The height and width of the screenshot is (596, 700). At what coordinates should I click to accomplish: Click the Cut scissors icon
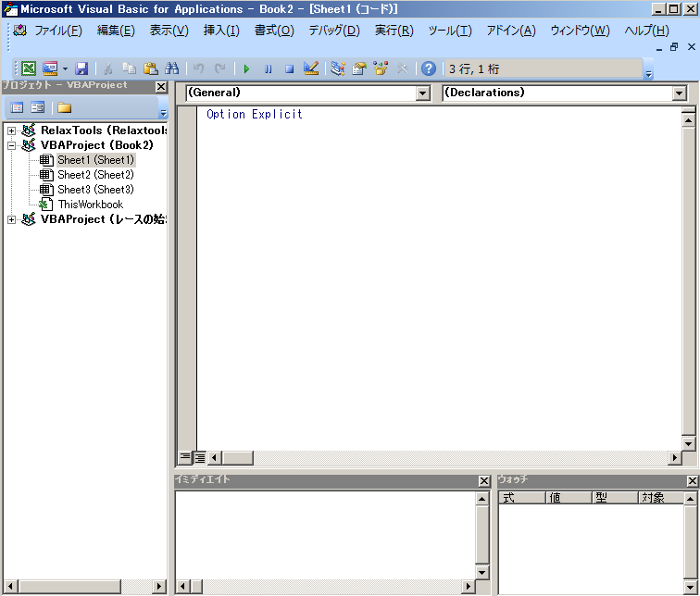click(x=107, y=68)
